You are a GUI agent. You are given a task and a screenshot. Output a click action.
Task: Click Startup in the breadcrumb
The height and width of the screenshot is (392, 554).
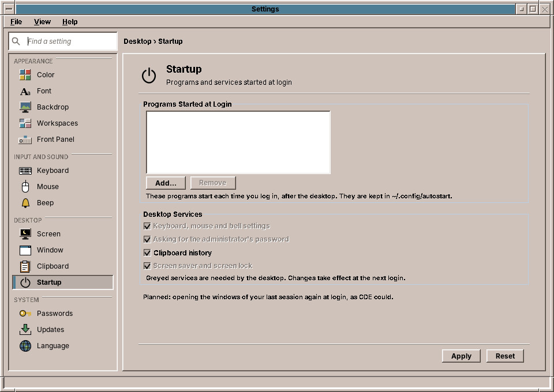pyautogui.click(x=170, y=42)
